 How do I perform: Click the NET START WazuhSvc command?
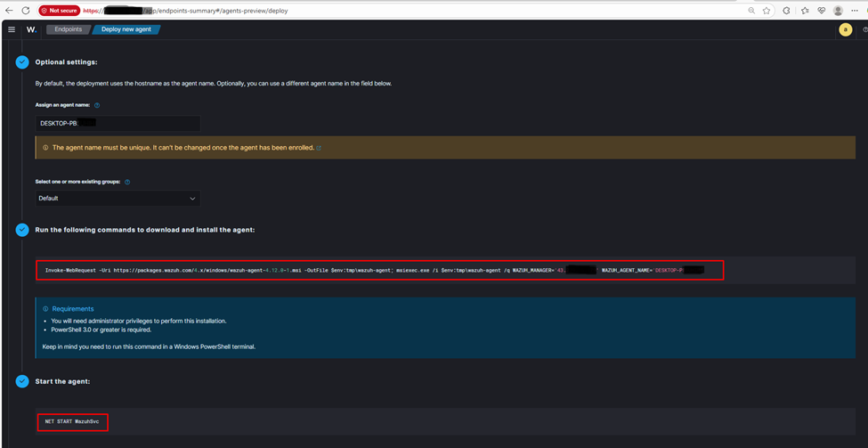point(72,421)
